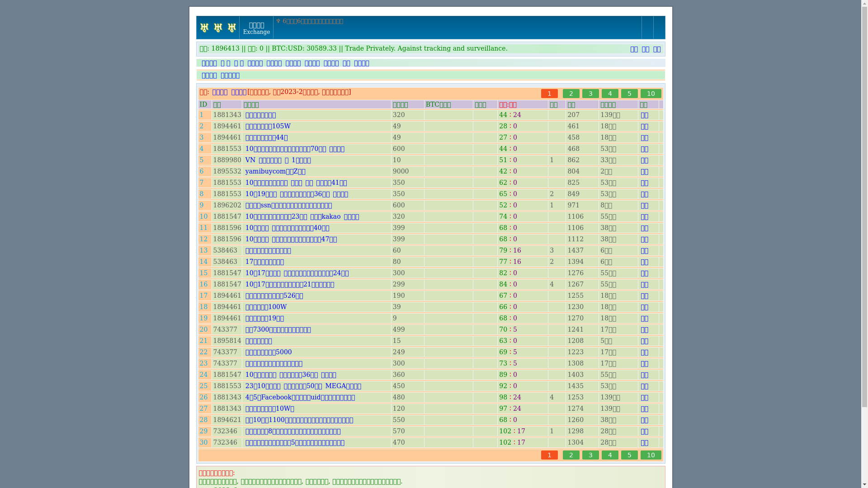The width and height of the screenshot is (868, 488).
Task: Go to page 2 in top pagination
Action: (571, 94)
